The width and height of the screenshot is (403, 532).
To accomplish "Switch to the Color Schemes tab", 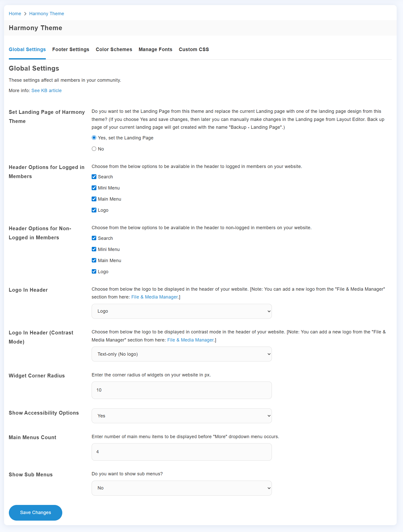I will point(114,50).
